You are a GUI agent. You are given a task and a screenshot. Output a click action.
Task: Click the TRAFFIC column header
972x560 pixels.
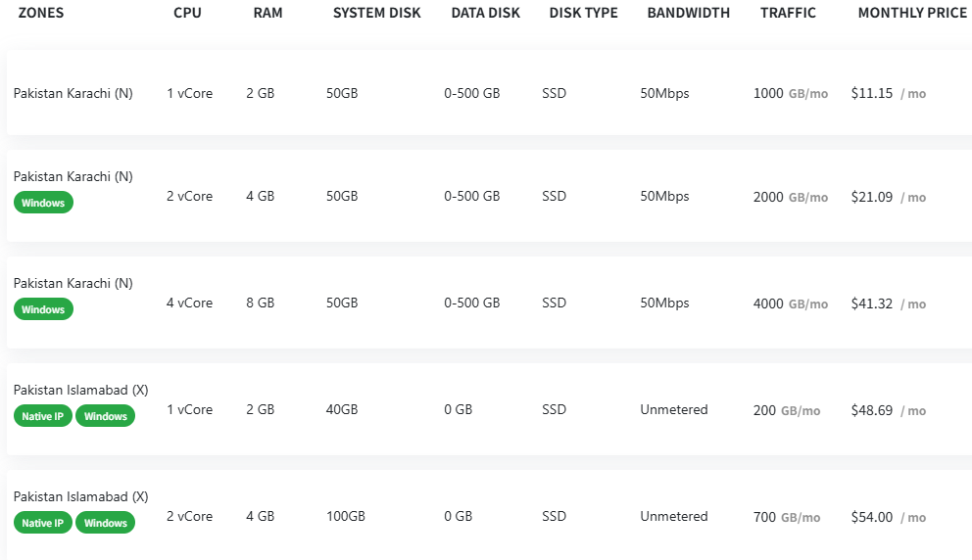[x=788, y=13]
